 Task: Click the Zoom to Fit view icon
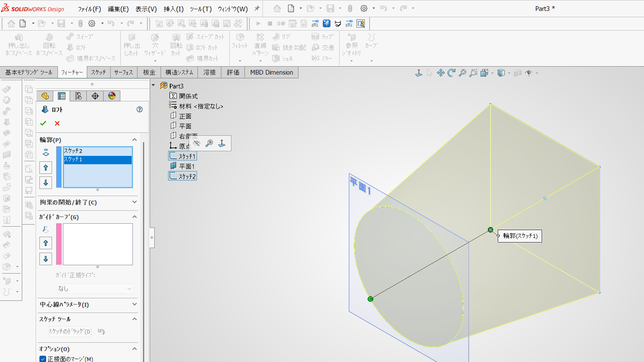tap(462, 73)
